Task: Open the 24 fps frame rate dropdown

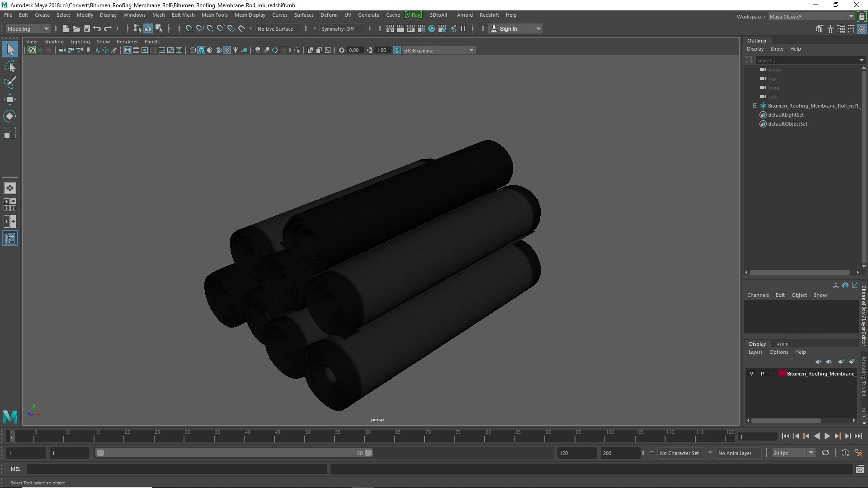Action: click(793, 453)
